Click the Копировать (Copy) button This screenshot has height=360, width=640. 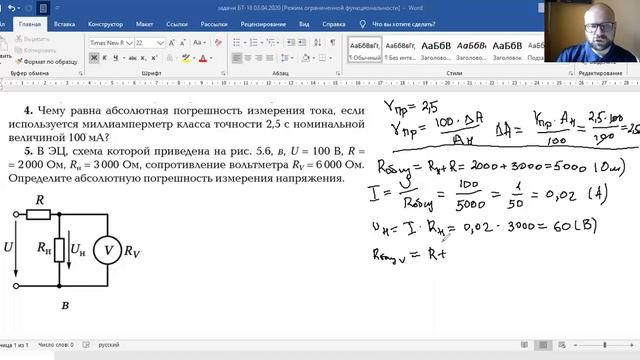point(35,50)
